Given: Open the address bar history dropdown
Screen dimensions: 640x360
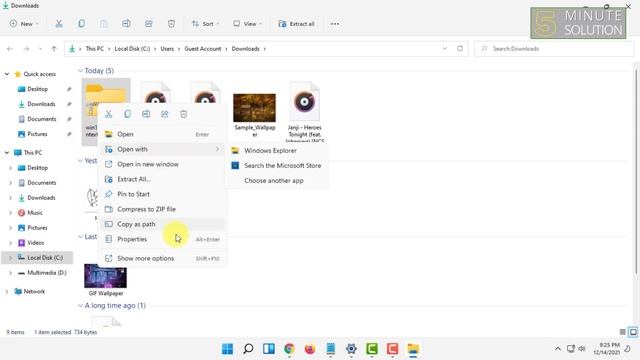Looking at the screenshot, I should click(444, 49).
